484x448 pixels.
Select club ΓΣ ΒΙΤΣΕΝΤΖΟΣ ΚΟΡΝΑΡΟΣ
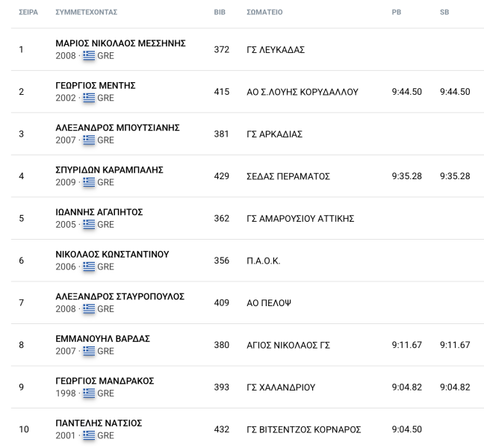pos(303,429)
